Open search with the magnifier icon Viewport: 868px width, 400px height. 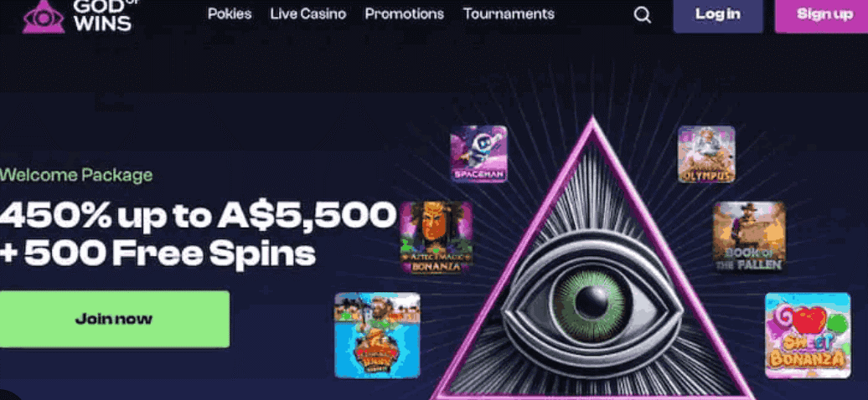coord(642,15)
